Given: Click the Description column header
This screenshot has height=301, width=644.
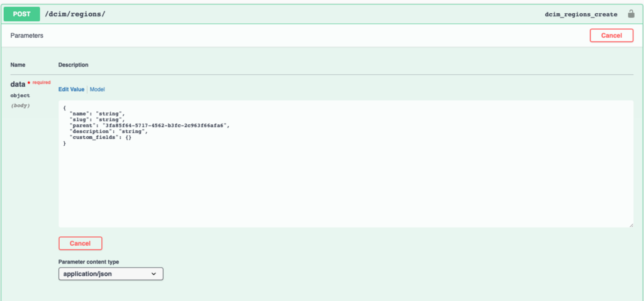Looking at the screenshot, I should pyautogui.click(x=73, y=65).
